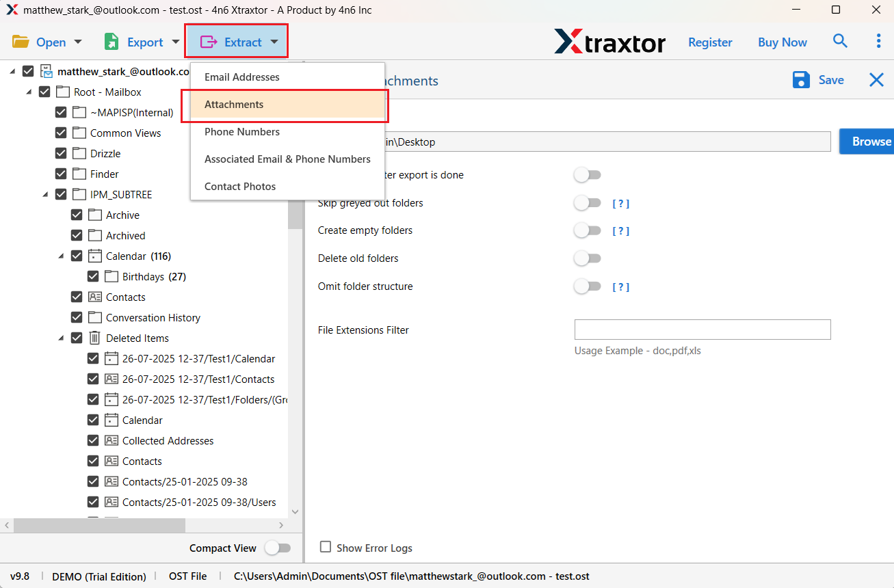Image resolution: width=894 pixels, height=588 pixels.
Task: Enable Omit folder structure toggle
Action: coord(588,286)
